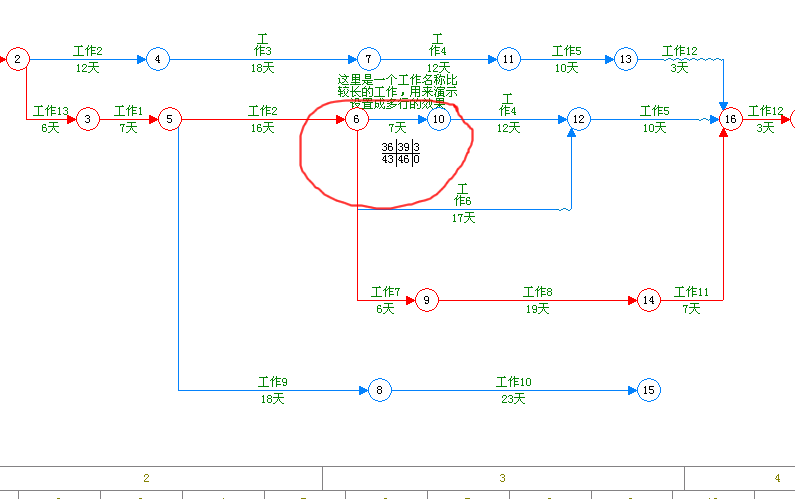Select the 18天 duration under 工作9
Image resolution: width=795 pixels, height=499 pixels.
click(273, 399)
